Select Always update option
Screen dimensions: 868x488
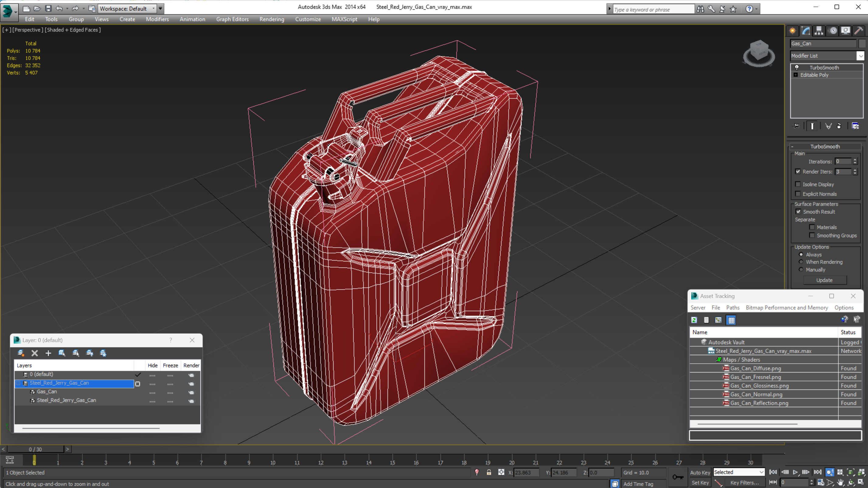[x=801, y=254]
